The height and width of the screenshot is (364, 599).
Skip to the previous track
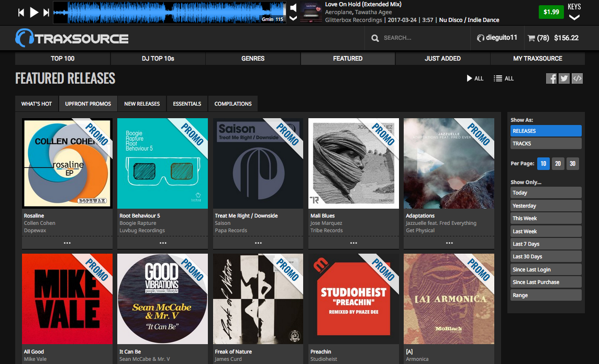pyautogui.click(x=21, y=13)
